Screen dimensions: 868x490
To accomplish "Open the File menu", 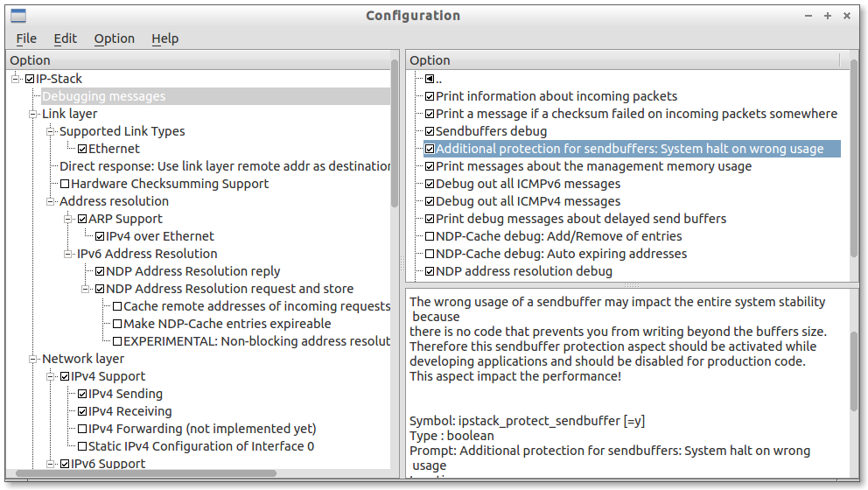I will click(x=26, y=38).
